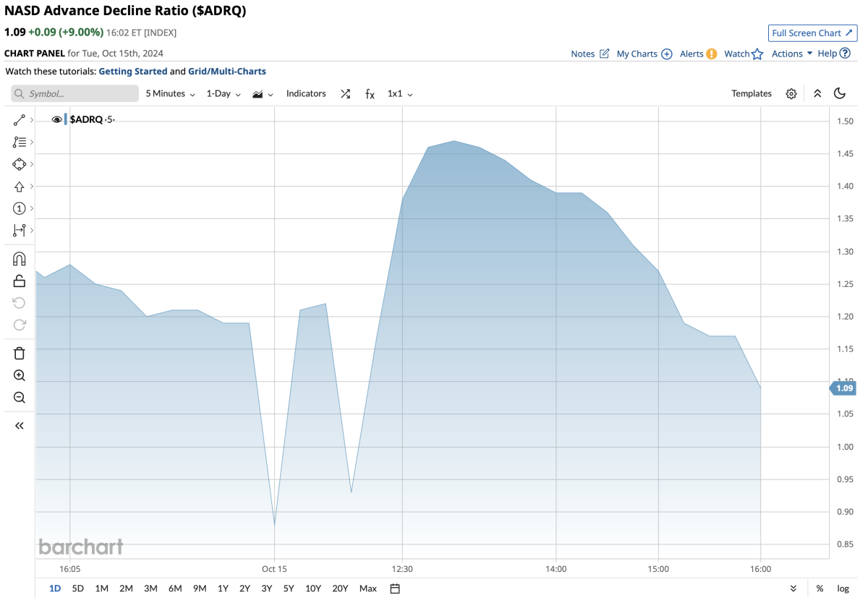This screenshot has height=603, width=868.
Task: Toggle dark mode moon icon
Action: (840, 93)
